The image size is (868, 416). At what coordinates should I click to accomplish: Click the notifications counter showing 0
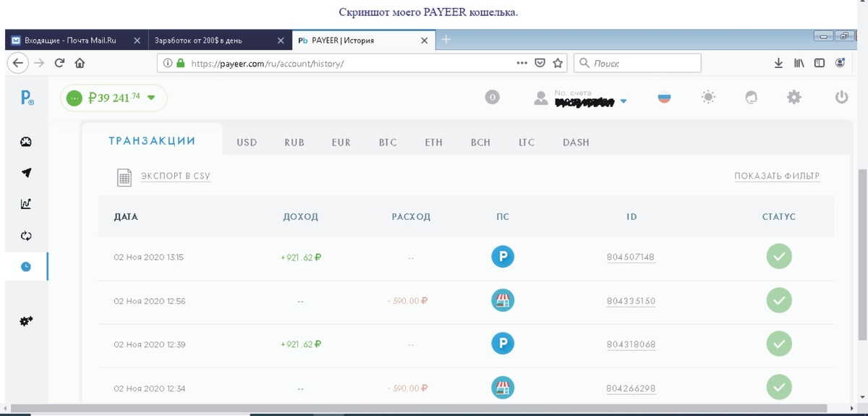[x=492, y=97]
